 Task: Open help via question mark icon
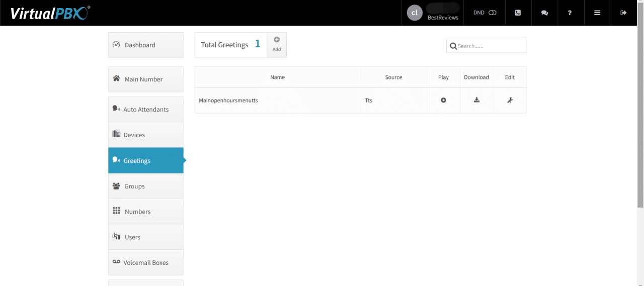click(570, 13)
